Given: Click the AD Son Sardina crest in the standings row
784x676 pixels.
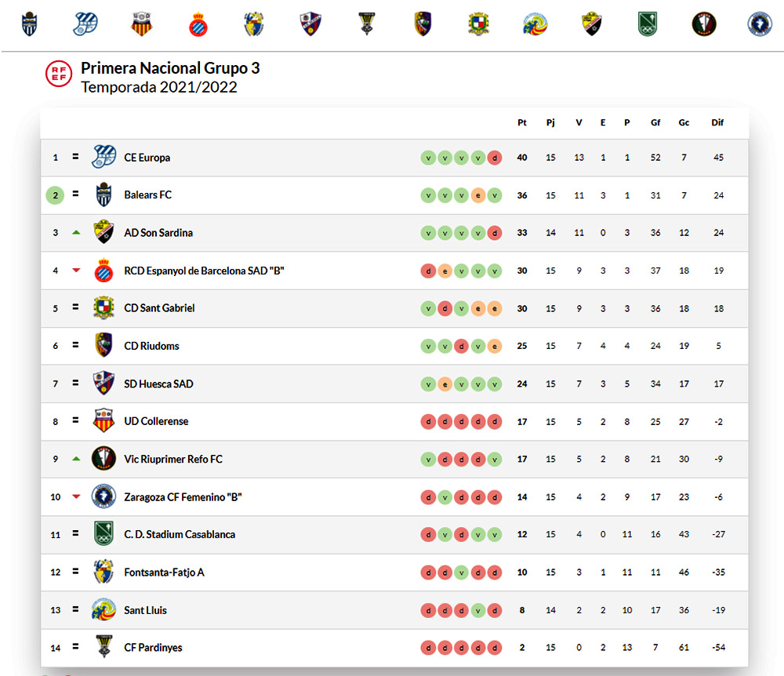Looking at the screenshot, I should click(104, 233).
